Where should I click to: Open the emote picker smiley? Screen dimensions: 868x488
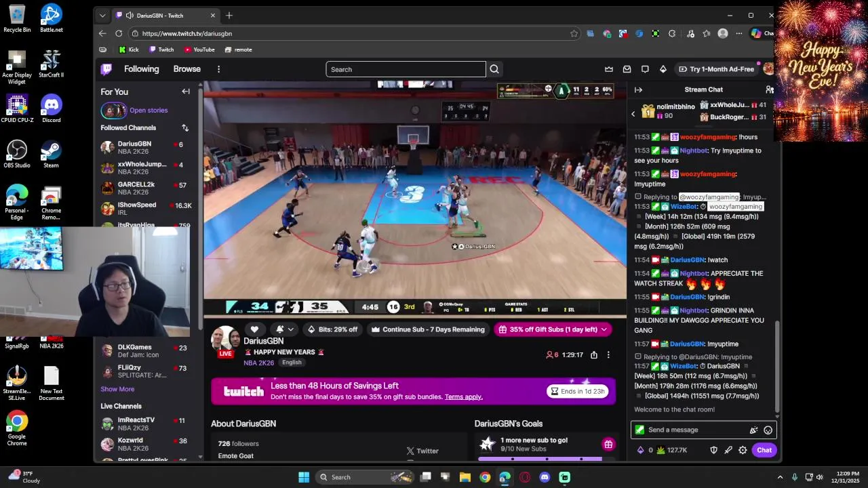pos(768,430)
